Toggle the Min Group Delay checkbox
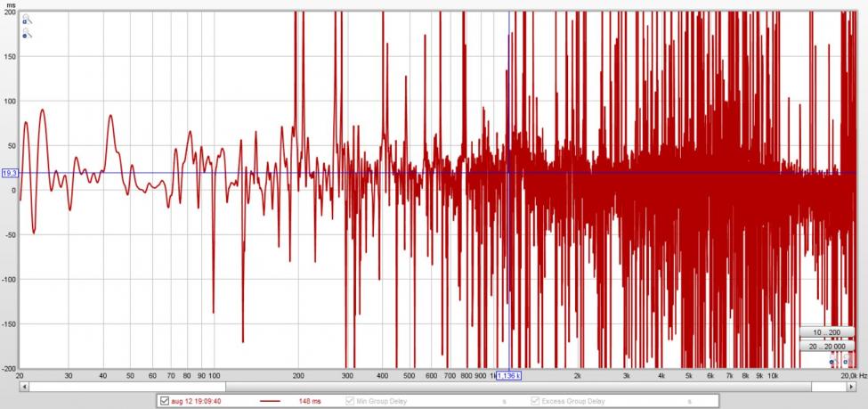 pos(349,401)
